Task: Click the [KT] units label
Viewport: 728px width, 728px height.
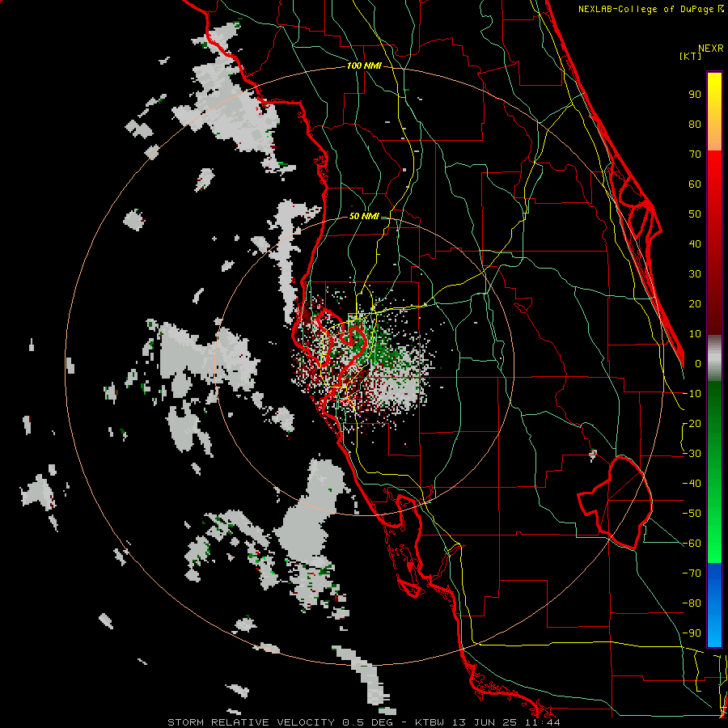Action: (x=690, y=56)
